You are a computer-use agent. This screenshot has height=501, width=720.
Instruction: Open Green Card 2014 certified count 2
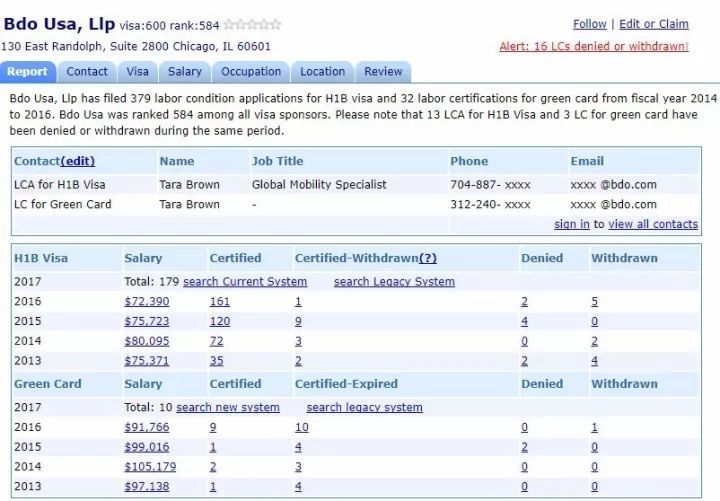pyautogui.click(x=213, y=467)
